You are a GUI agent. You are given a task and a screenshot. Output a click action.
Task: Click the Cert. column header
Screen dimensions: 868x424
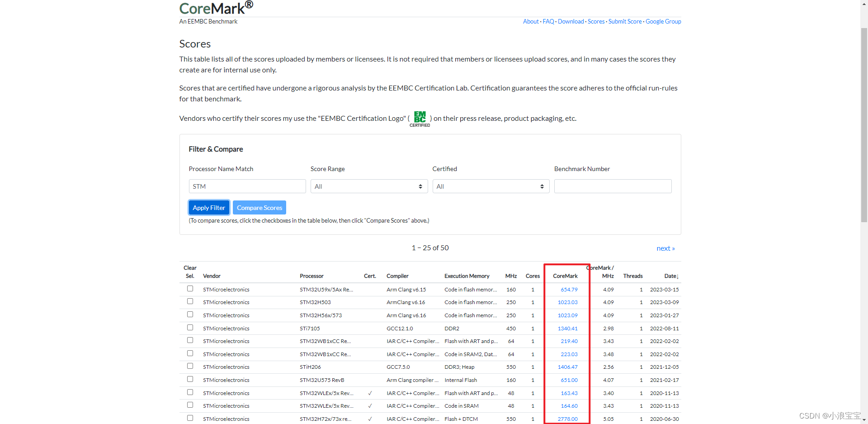coord(370,276)
